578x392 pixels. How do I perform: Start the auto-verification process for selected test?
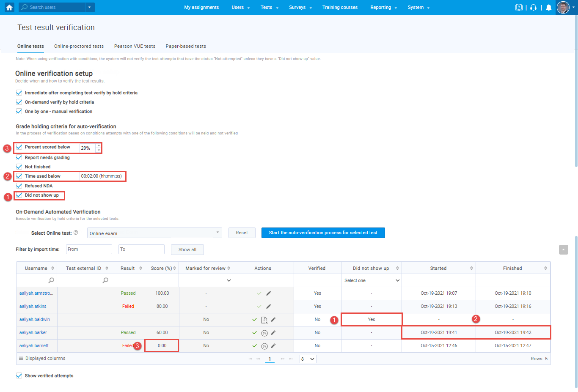point(323,233)
